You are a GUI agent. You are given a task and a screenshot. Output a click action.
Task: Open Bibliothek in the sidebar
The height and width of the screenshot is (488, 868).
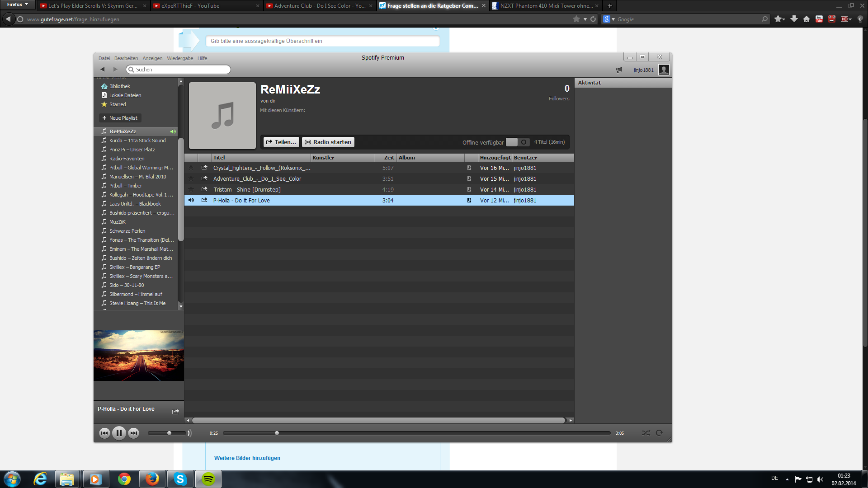click(119, 86)
